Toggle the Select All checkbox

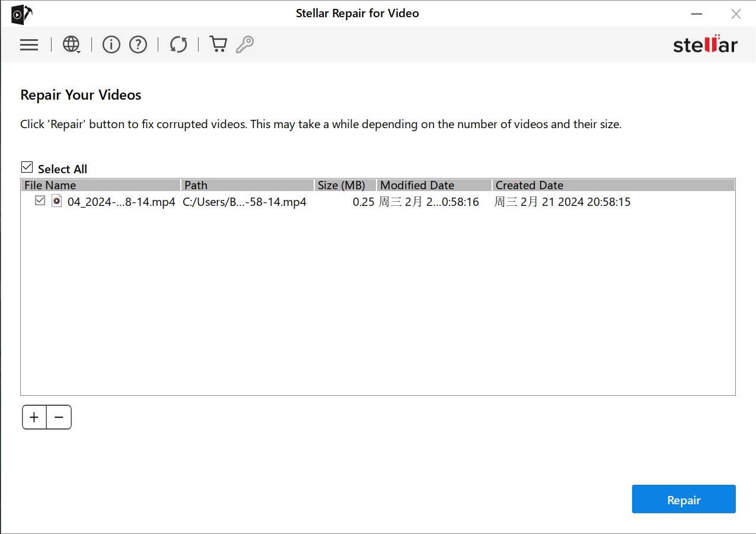tap(27, 167)
